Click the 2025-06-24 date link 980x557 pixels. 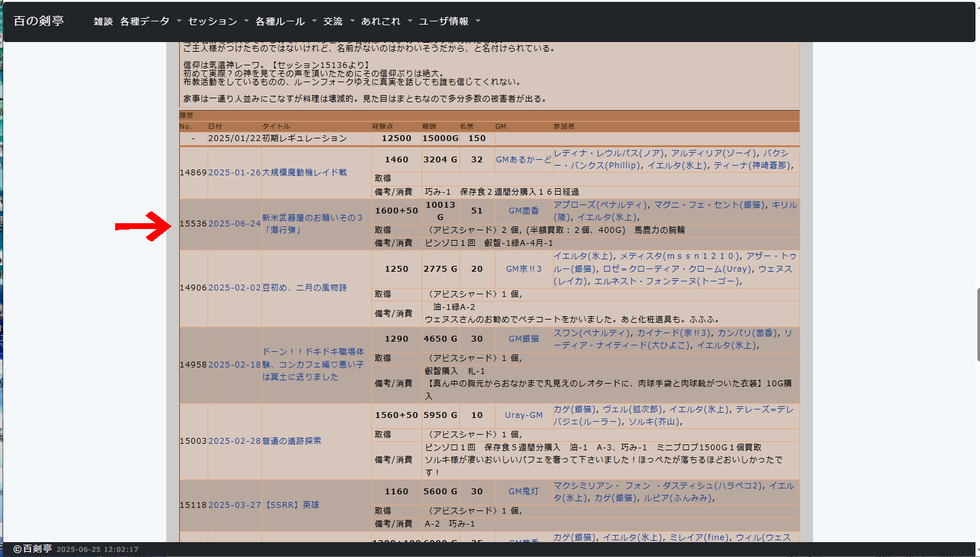234,224
